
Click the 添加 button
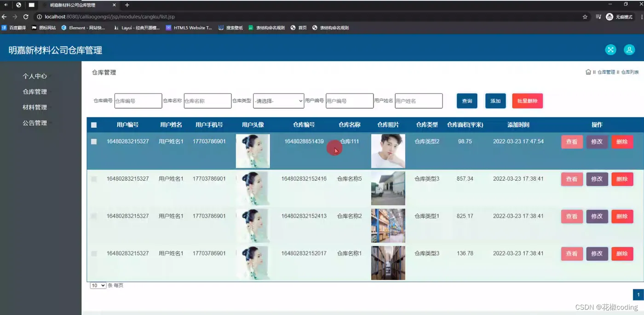495,101
